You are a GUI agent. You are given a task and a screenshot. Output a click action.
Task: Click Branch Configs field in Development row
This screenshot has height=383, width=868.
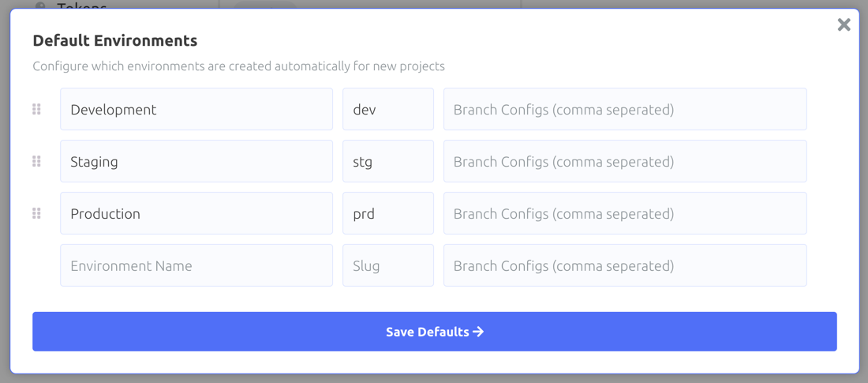tap(624, 109)
